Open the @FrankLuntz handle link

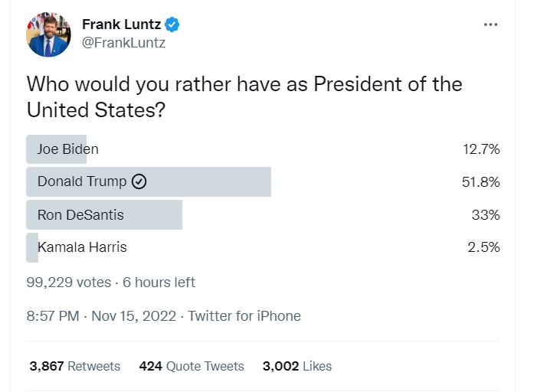click(x=123, y=43)
